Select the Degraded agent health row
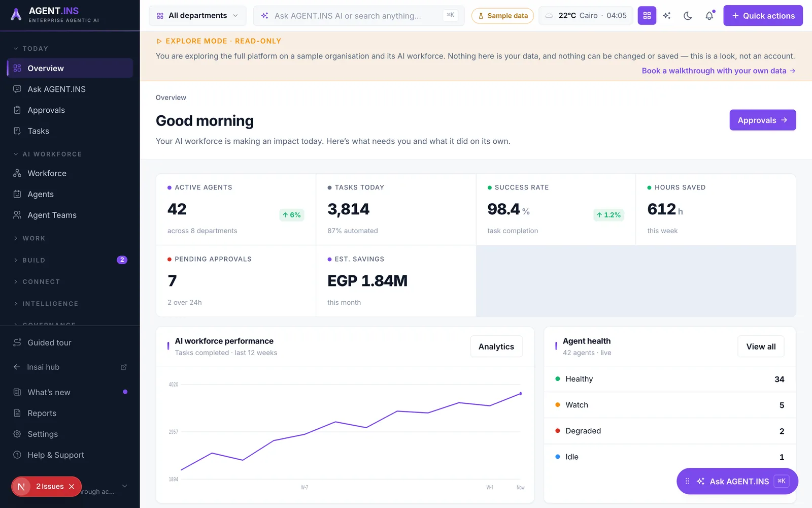Viewport: 812px width, 508px height. [669, 431]
